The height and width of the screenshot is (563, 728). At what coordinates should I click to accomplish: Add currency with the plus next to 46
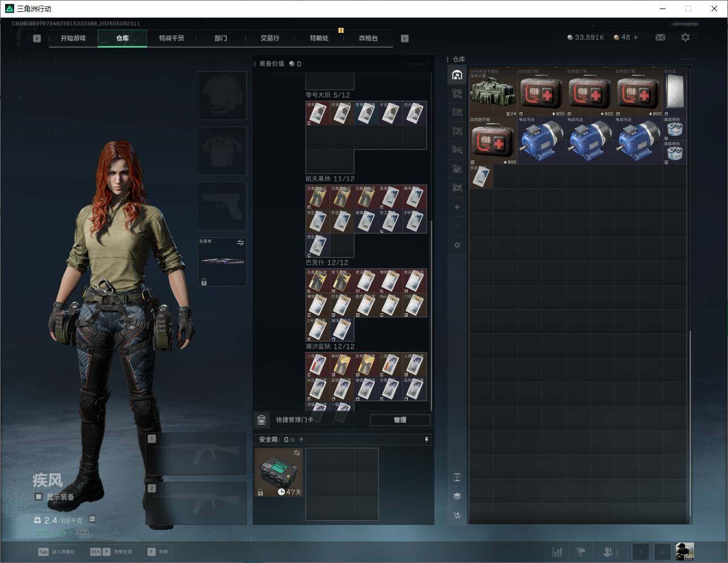coord(635,37)
